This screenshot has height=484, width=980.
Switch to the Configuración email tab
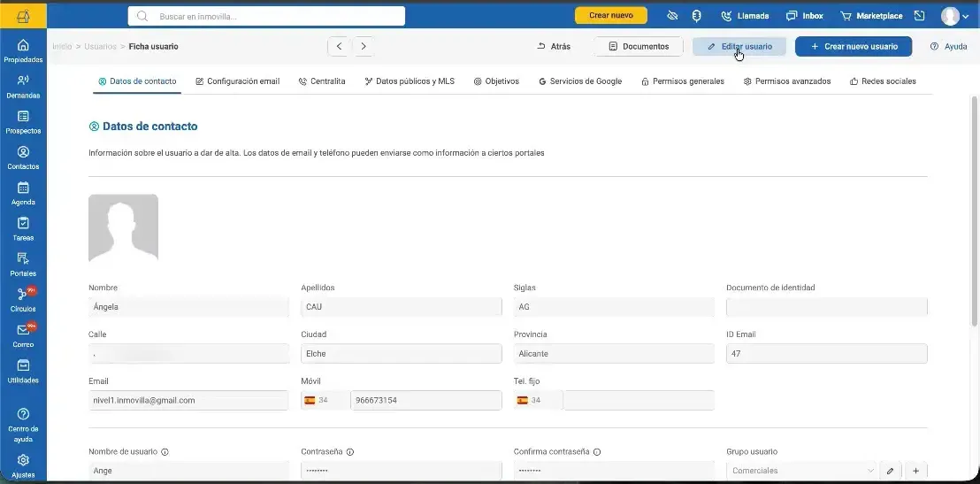[x=238, y=81]
